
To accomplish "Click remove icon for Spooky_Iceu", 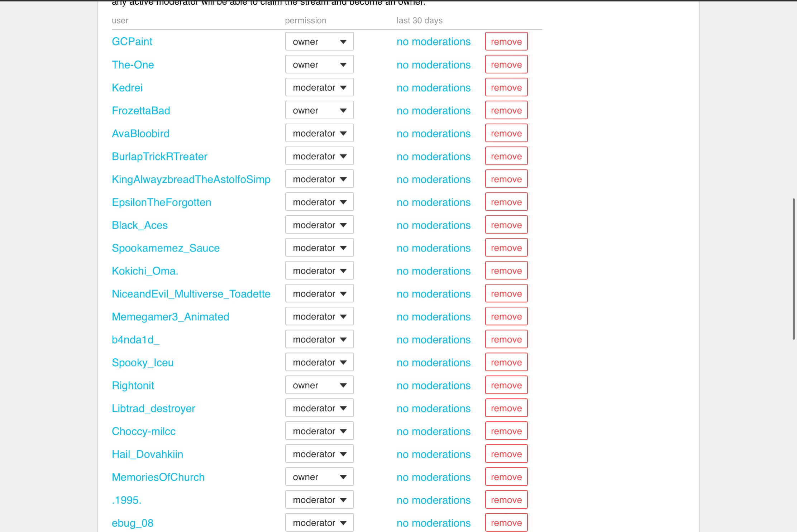I will tap(506, 362).
